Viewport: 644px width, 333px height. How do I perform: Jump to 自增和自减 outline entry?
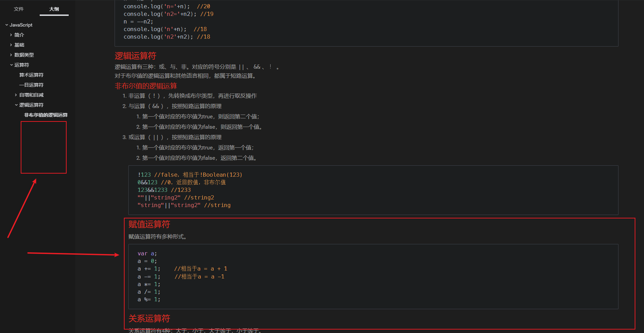(x=31, y=95)
